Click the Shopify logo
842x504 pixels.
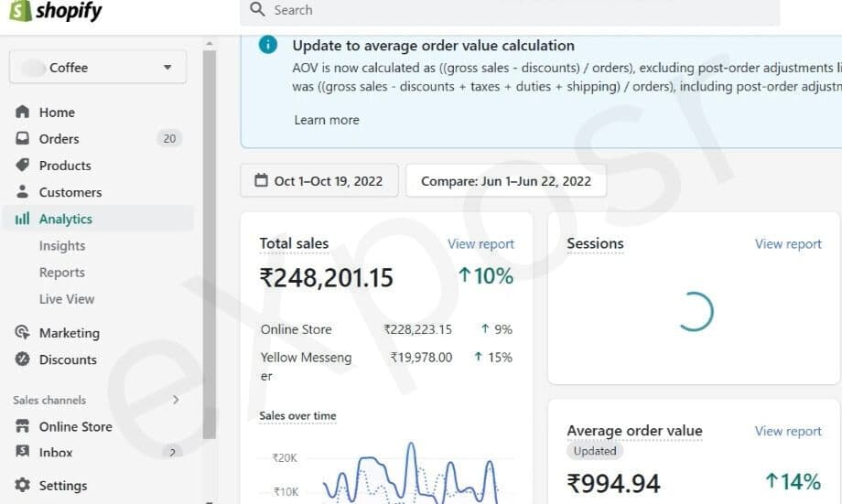click(56, 11)
